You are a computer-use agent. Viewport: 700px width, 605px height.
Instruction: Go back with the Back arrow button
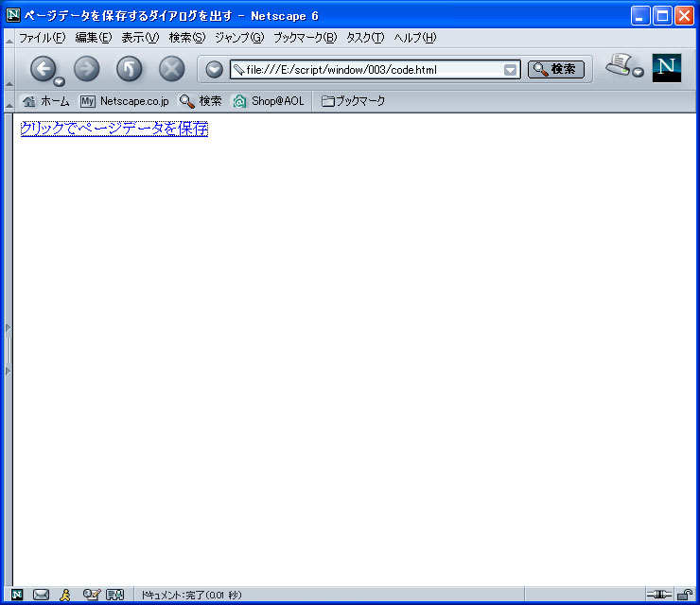(x=43, y=69)
